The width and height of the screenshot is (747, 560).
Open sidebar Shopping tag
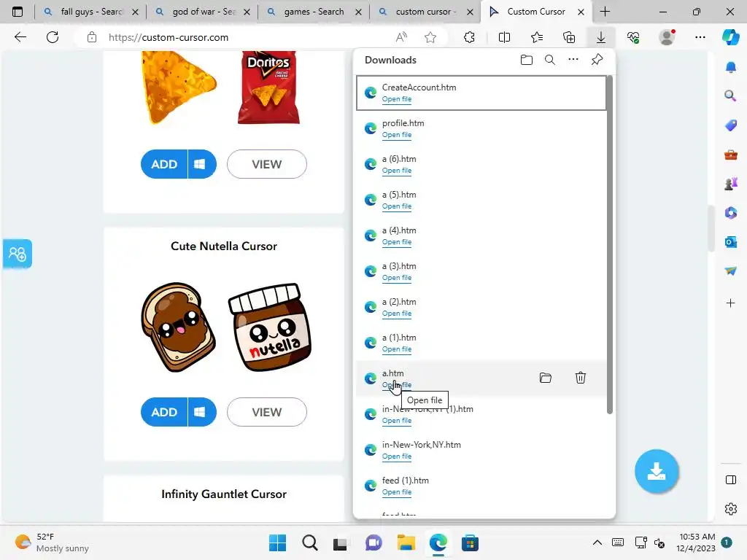pyautogui.click(x=731, y=125)
